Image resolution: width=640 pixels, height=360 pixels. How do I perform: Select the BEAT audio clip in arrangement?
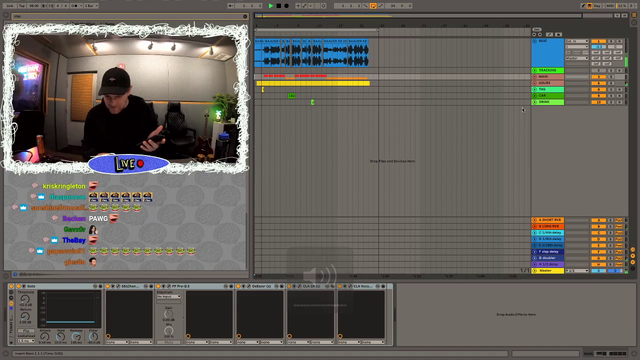(311, 53)
